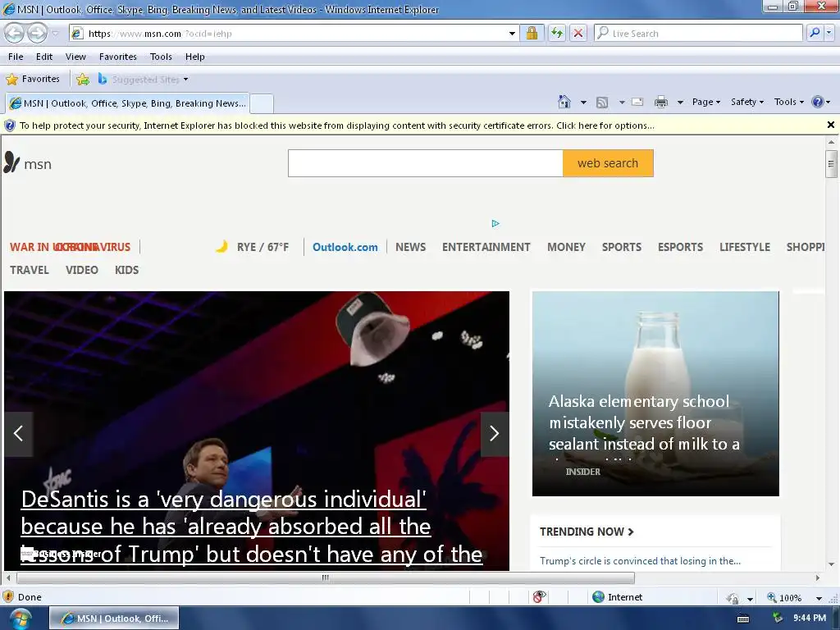The image size is (840, 630).
Task: Click the Windows Start orb
Action: point(20,619)
